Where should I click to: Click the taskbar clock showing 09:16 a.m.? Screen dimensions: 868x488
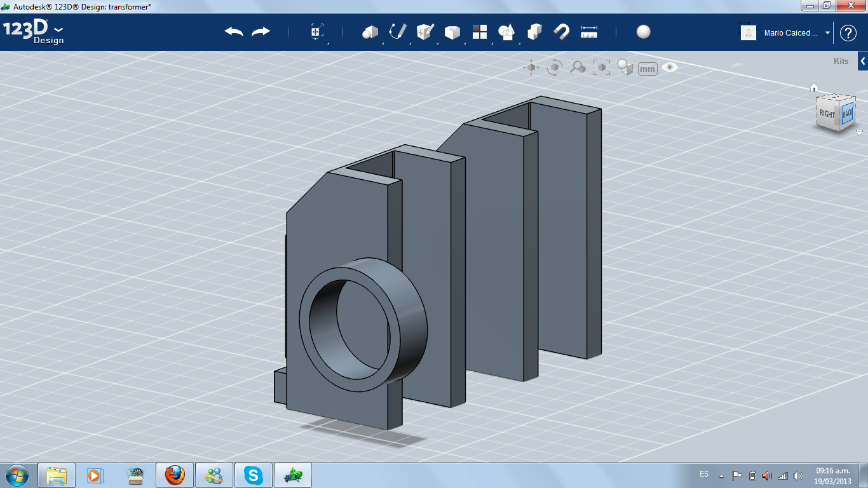pyautogui.click(x=833, y=475)
